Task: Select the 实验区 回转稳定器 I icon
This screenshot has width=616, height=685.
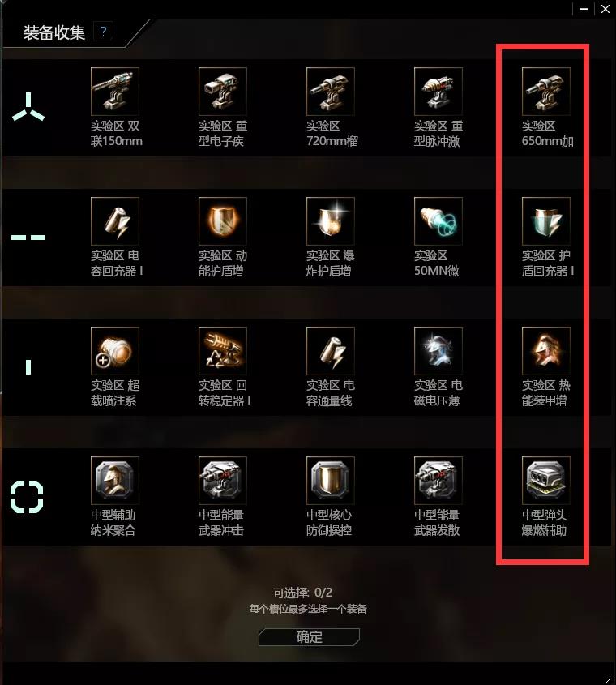Action: [223, 351]
